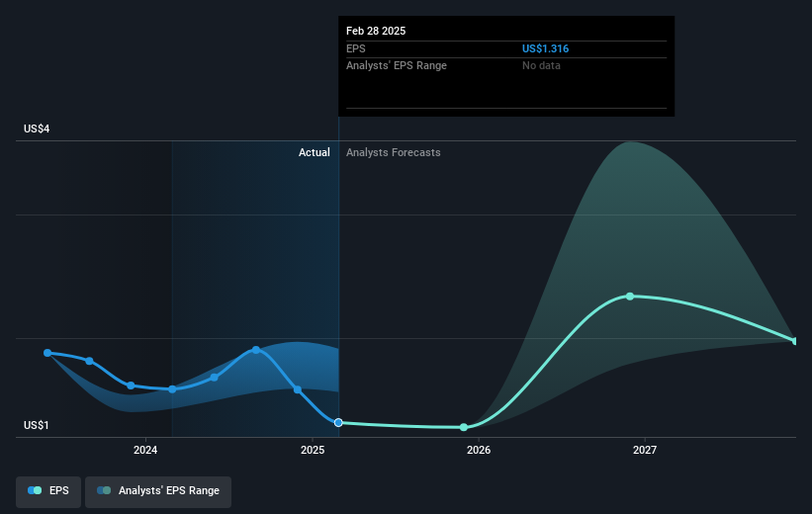The image size is (812, 514).
Task: Click the 'No data' analysts range value
Action: (541, 66)
